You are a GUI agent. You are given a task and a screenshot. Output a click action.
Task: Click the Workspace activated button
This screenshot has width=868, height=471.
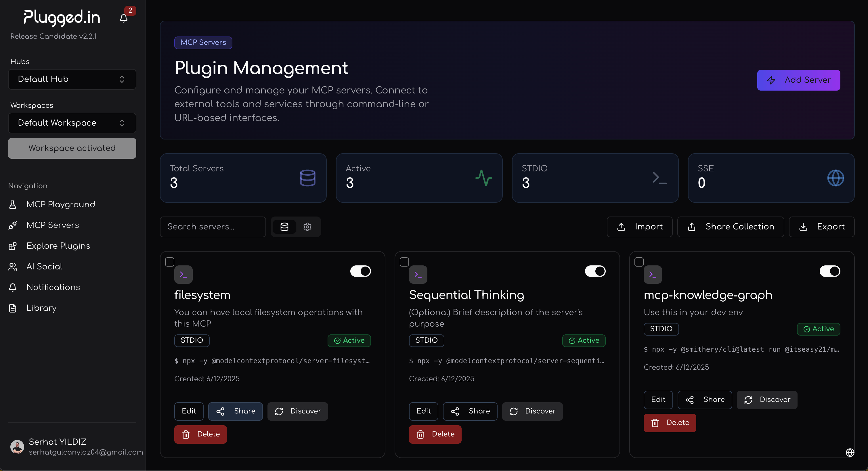[x=72, y=148]
